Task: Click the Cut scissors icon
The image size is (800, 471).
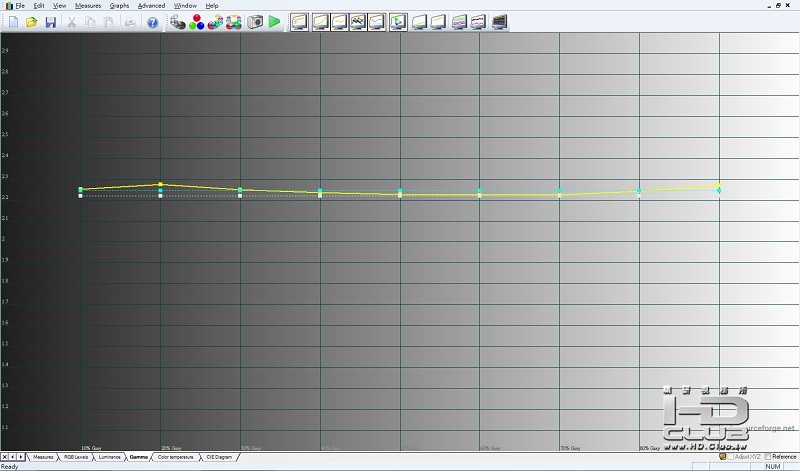Action: click(71, 22)
